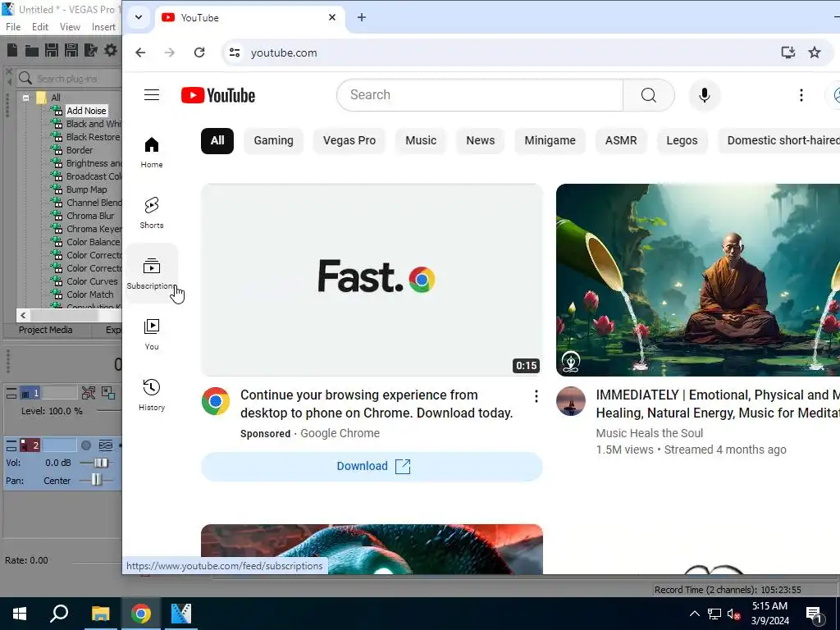
Task: Open the meditation monk video thumbnail
Action: [x=698, y=281]
